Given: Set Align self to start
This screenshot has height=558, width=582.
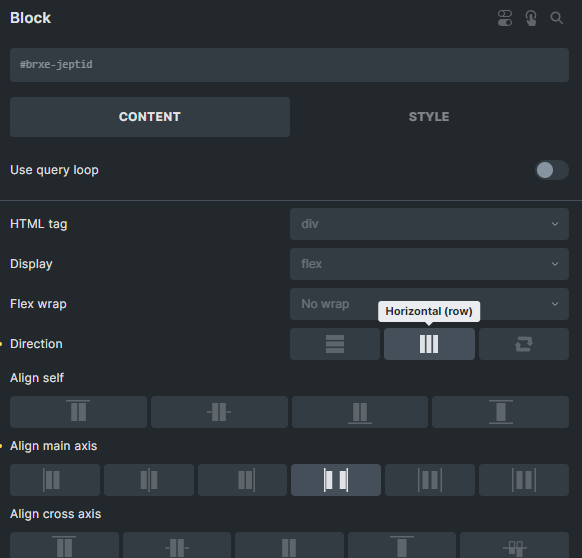Looking at the screenshot, I should pos(78,412).
